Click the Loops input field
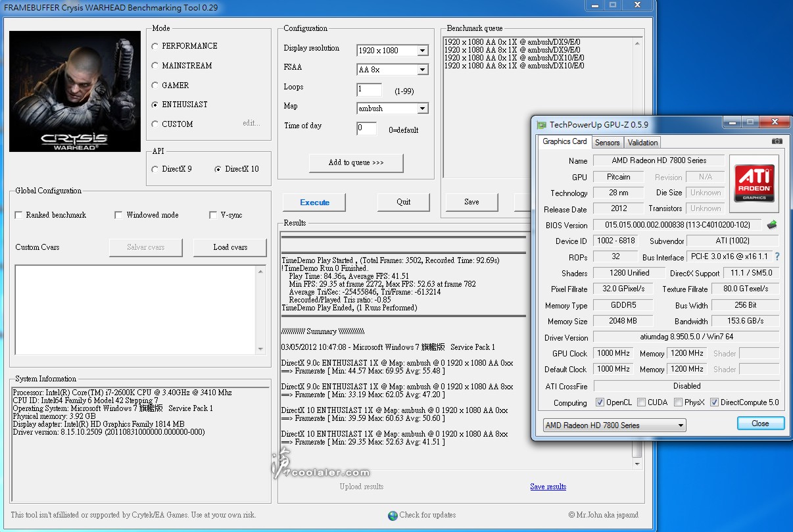The image size is (793, 532). point(370,89)
